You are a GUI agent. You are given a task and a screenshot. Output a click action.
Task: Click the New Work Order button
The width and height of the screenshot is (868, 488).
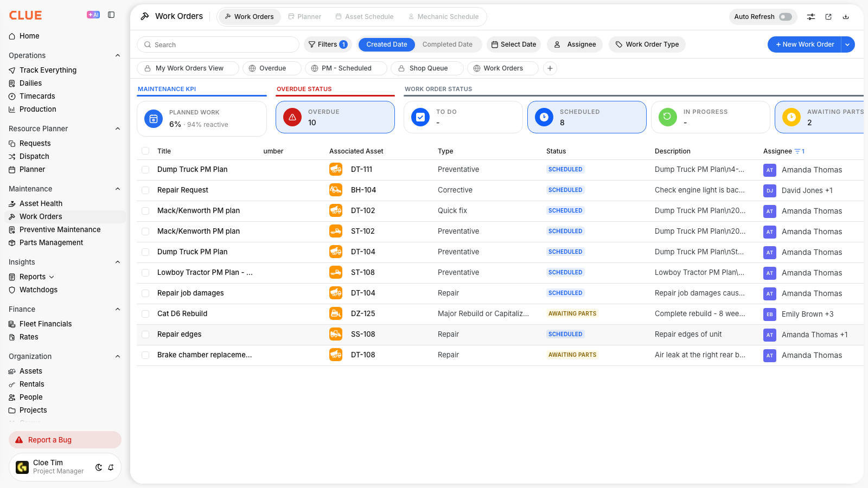(x=805, y=44)
